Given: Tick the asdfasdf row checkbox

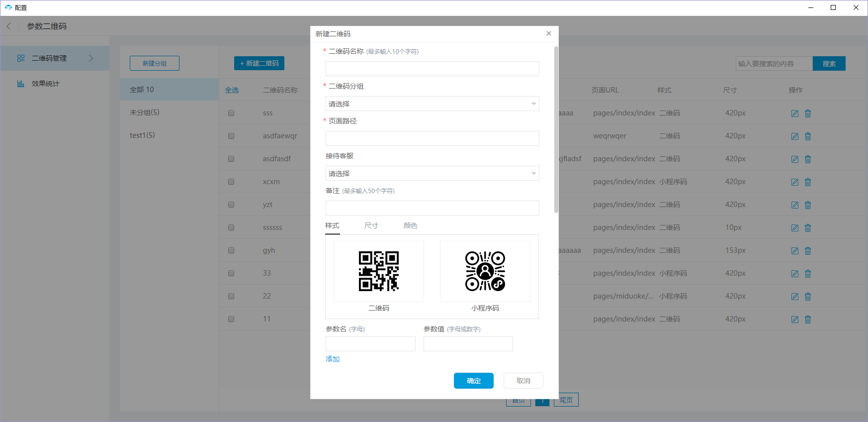Looking at the screenshot, I should 231,159.
